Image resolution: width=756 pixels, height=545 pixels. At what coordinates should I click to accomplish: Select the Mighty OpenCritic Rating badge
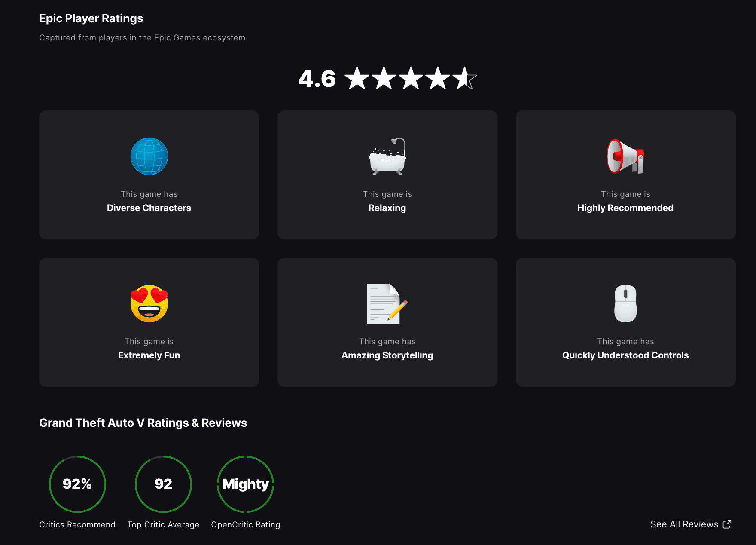(245, 484)
